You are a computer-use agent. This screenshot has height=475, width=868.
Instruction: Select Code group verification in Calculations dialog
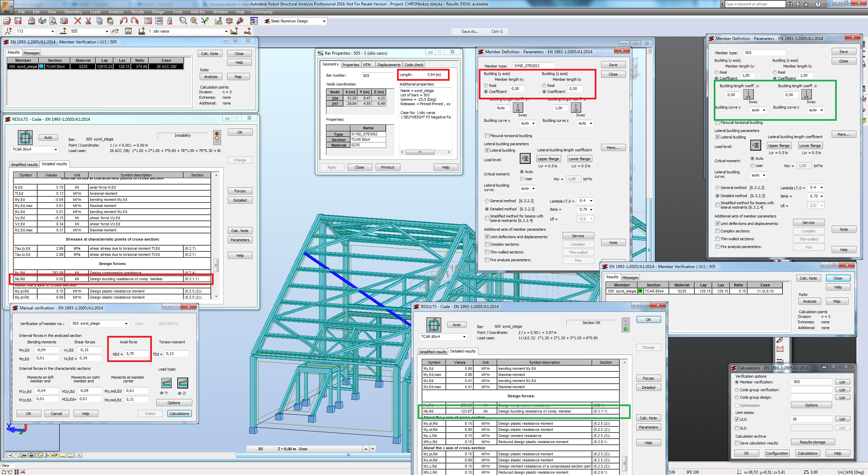pyautogui.click(x=737, y=390)
